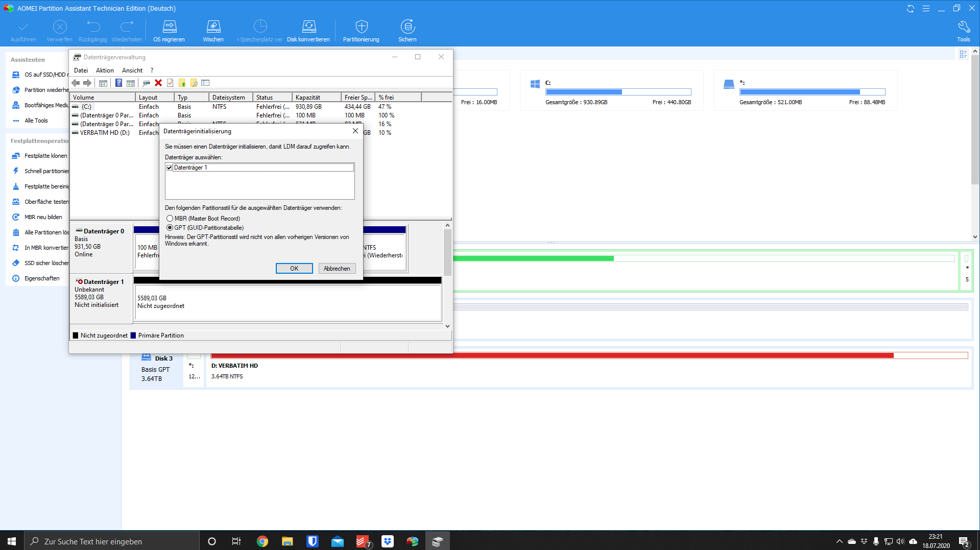
Task: Click the checkmark properties icon in disk toolbar
Action: 170,83
